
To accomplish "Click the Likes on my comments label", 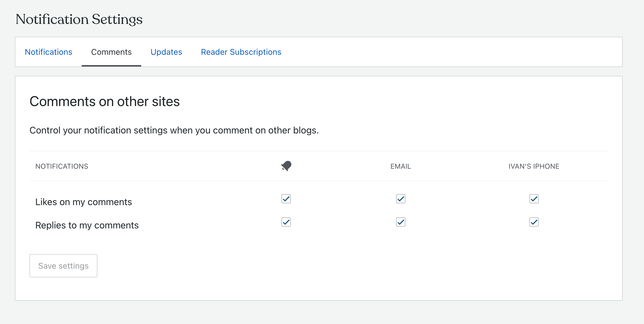I will tap(83, 202).
